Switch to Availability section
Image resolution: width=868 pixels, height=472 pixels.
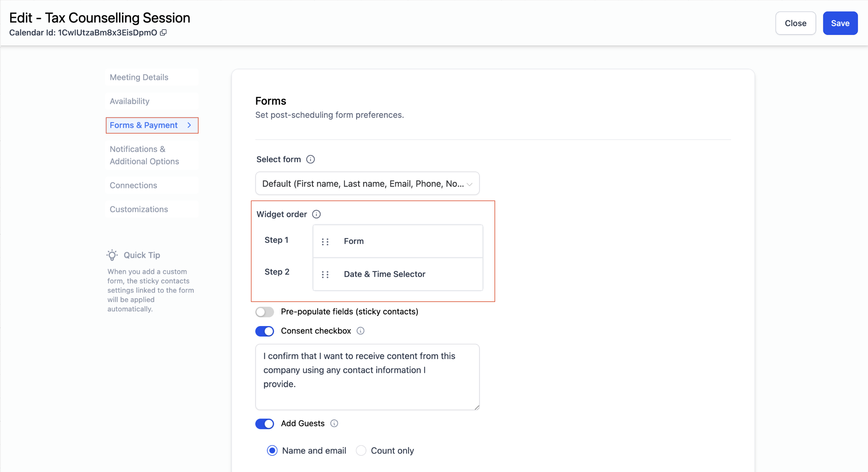130,101
